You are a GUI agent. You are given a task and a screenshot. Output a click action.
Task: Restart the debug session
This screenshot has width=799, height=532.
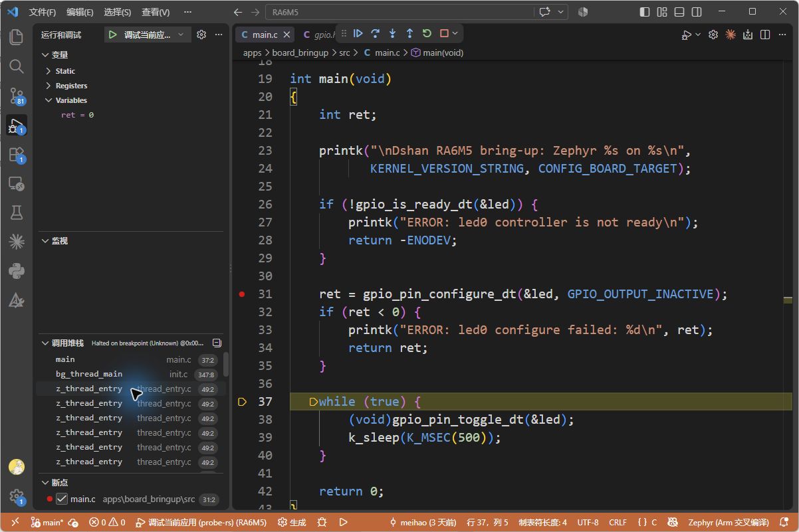coord(427,33)
